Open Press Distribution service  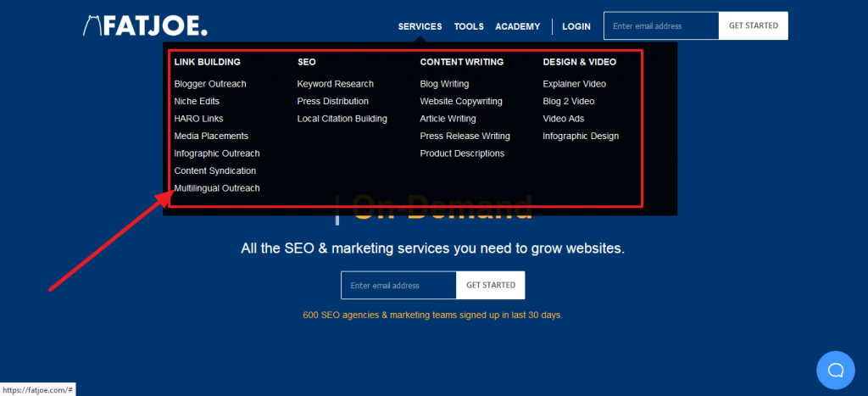[332, 102]
